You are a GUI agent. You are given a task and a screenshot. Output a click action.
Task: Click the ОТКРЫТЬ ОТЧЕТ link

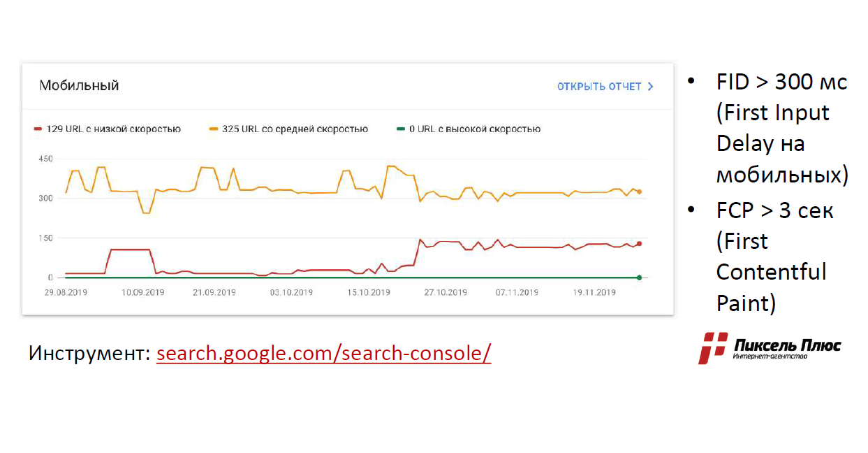(x=599, y=87)
